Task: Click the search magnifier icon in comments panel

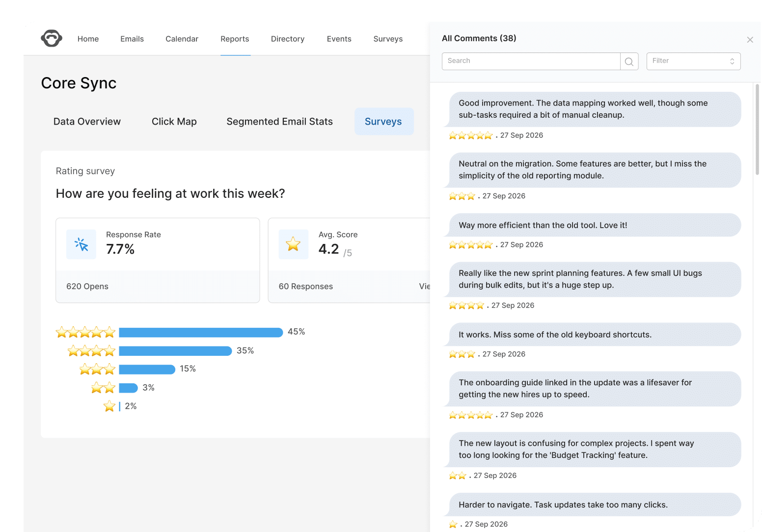Action: tap(629, 61)
